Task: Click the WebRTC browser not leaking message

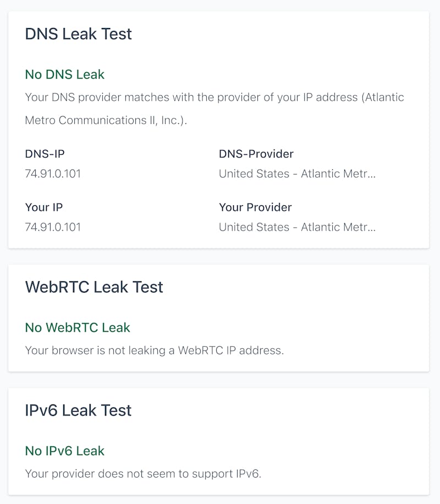Action: tap(154, 350)
